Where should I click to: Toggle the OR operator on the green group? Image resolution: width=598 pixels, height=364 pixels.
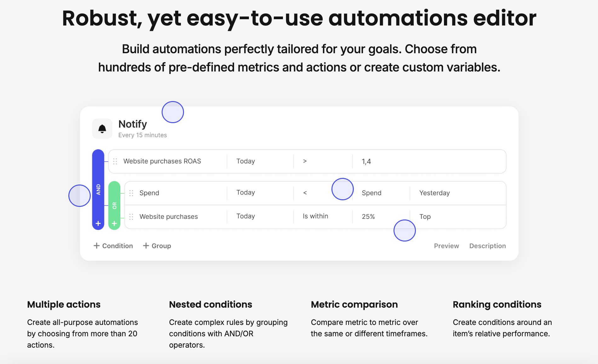114,205
